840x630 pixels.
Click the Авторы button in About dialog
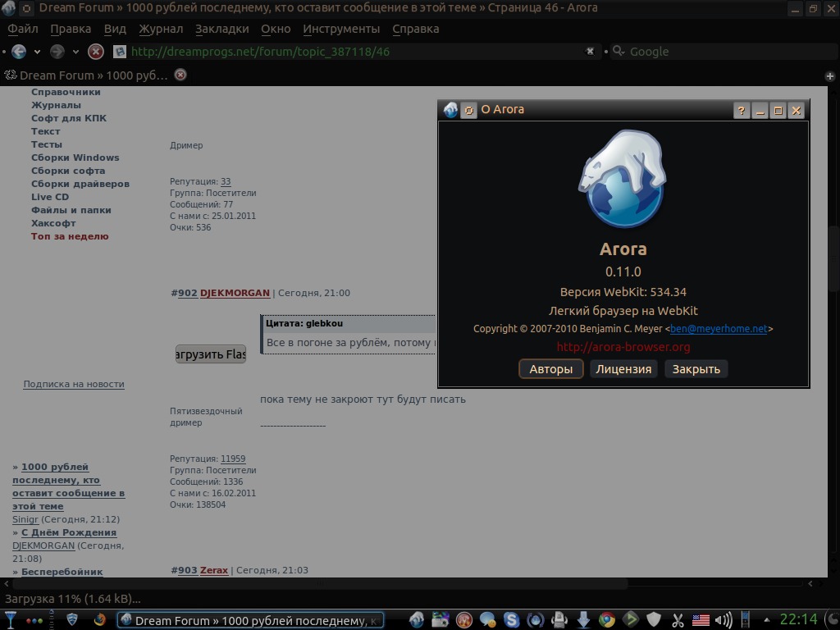[550, 369]
